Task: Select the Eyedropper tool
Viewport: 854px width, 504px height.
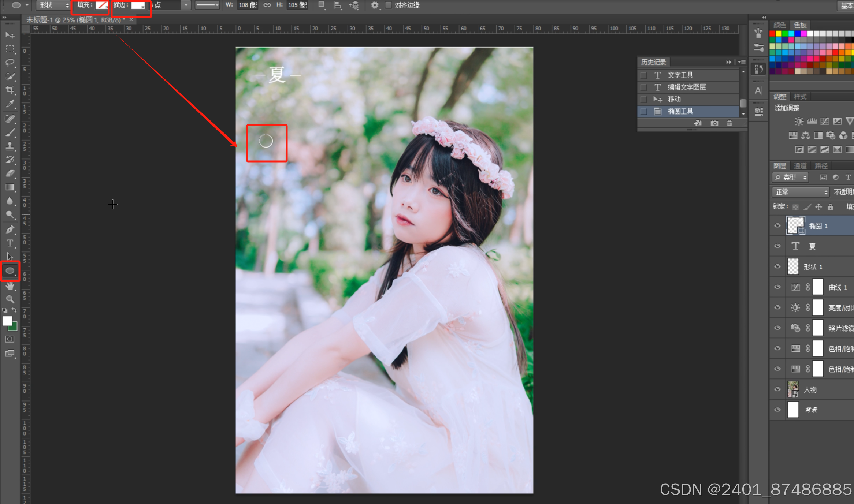Action: click(x=10, y=104)
